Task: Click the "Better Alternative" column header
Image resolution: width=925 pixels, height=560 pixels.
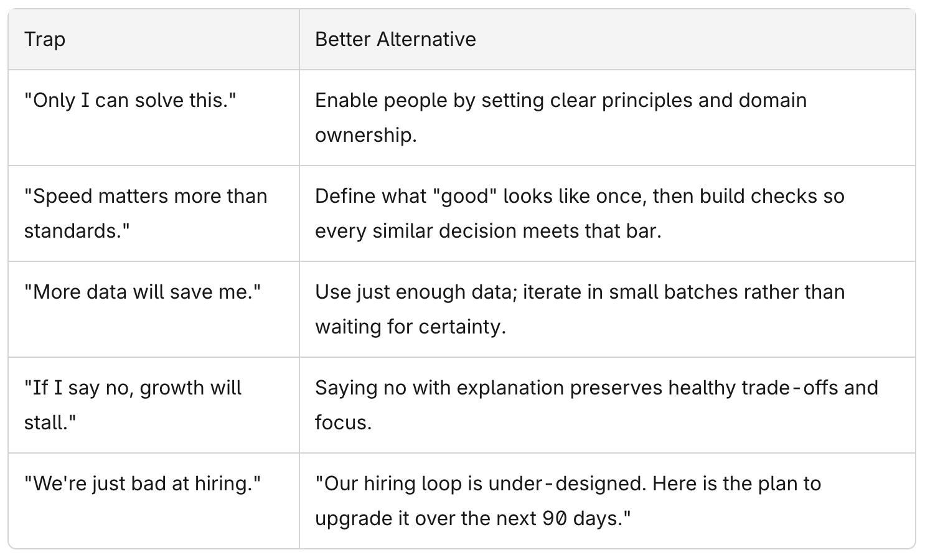Action: (x=608, y=39)
